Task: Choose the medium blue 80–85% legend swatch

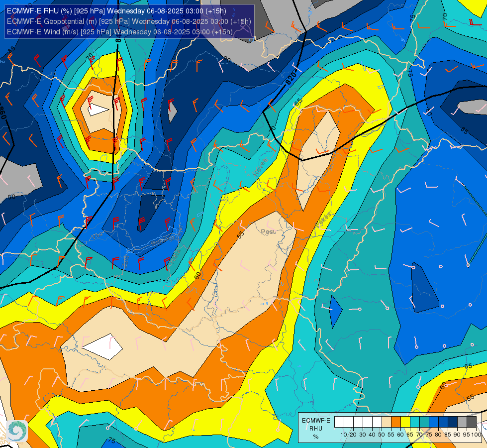Action: click(443, 422)
